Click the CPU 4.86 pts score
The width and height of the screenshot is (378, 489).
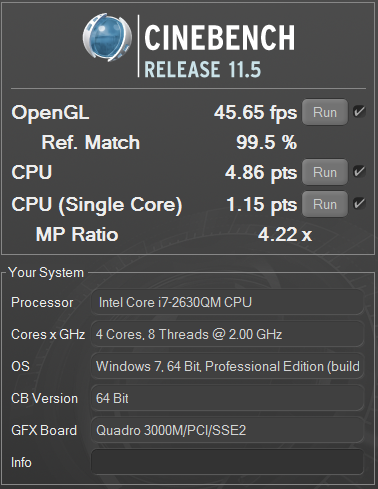point(261,173)
